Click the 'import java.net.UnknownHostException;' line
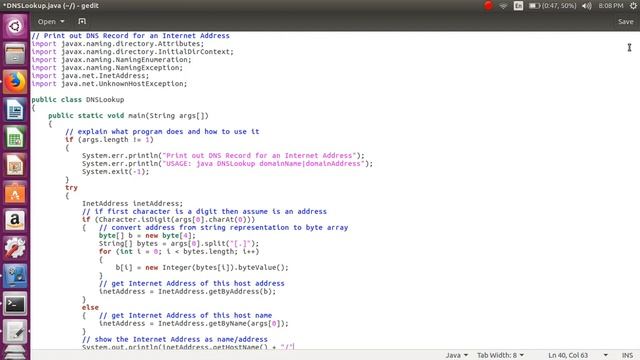This screenshot has height=360, width=640. click(109, 84)
